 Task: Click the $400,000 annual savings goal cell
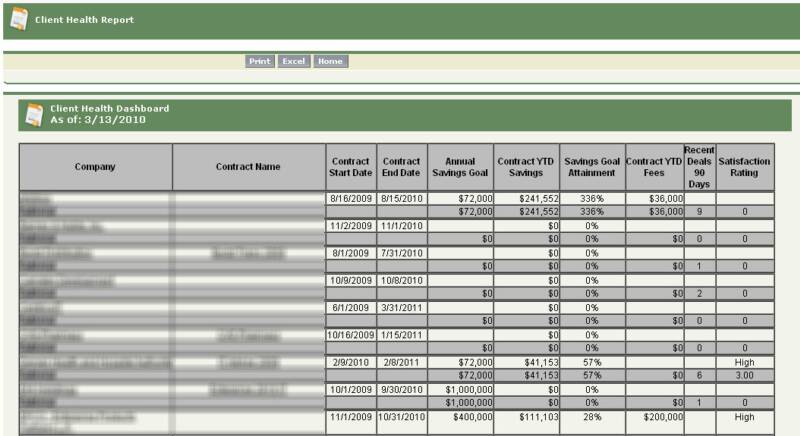[460, 423]
